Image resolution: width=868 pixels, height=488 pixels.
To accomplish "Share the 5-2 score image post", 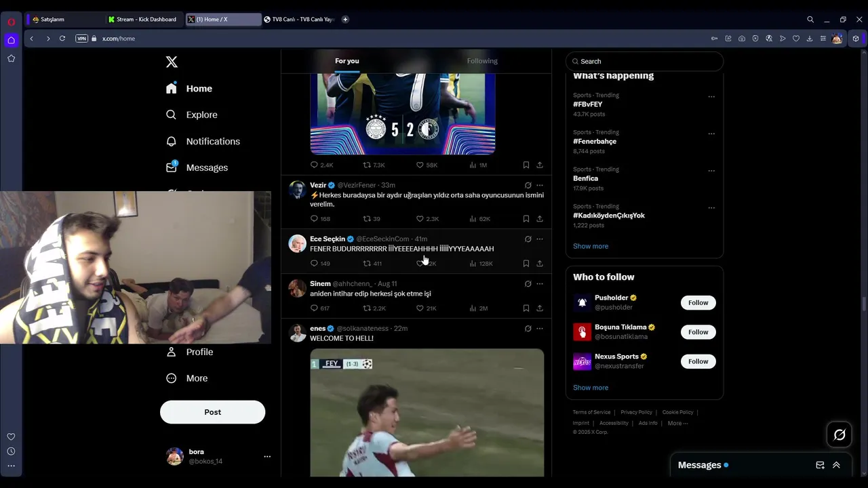I will pyautogui.click(x=540, y=165).
